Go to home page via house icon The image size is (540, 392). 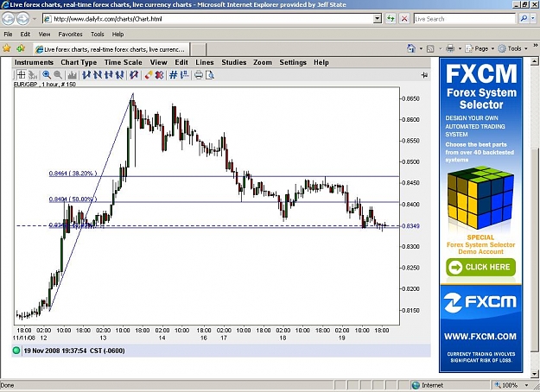coord(411,48)
